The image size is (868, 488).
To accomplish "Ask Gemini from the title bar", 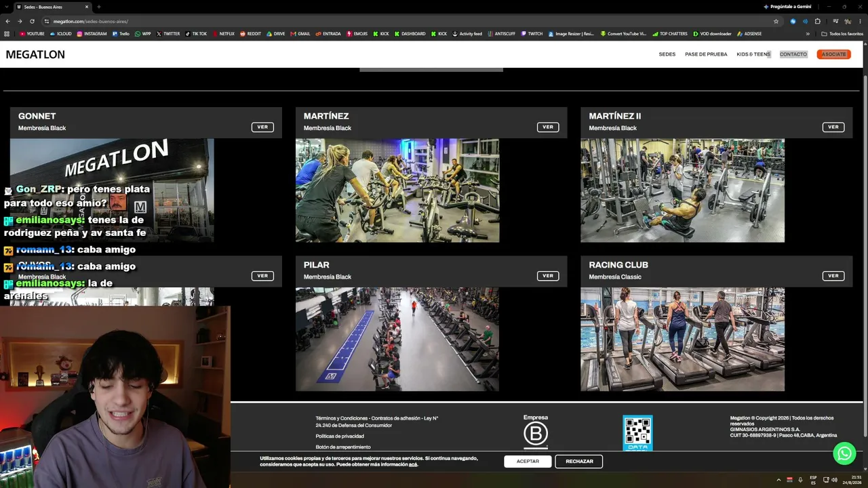I will 787,7.
